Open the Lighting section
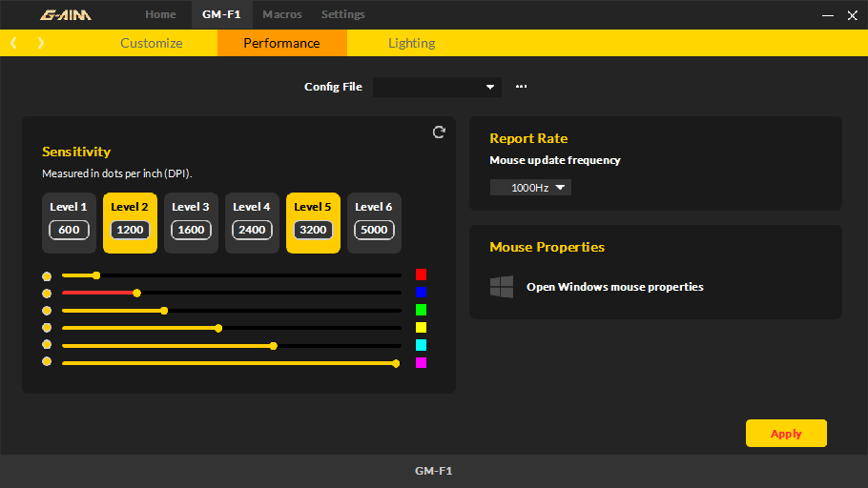This screenshot has width=868, height=488. point(411,43)
